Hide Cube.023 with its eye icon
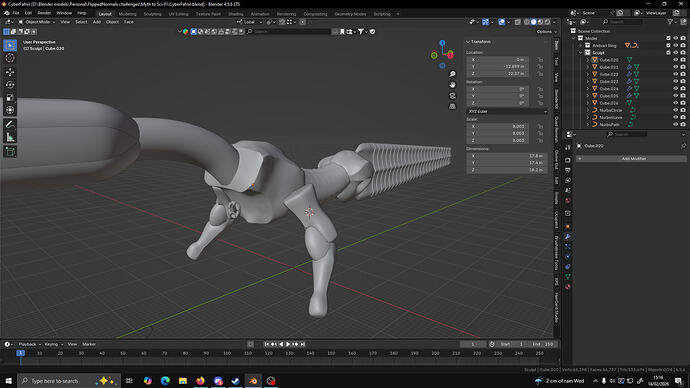The width and height of the screenshot is (690, 388). 675,81
